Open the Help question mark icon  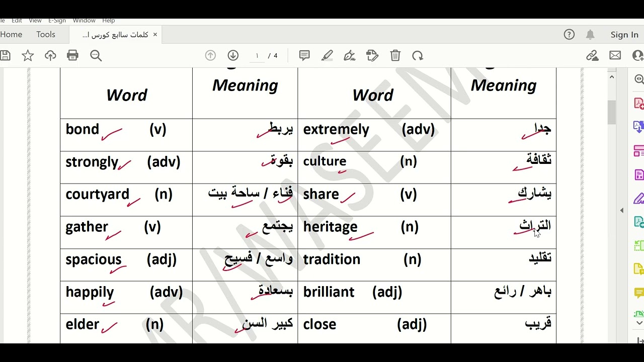569,34
